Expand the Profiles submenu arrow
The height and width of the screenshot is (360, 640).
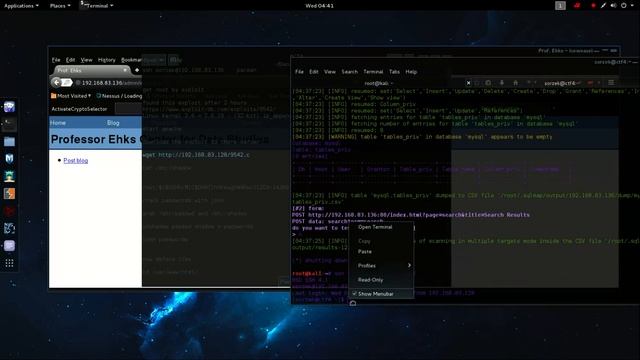click(409, 265)
